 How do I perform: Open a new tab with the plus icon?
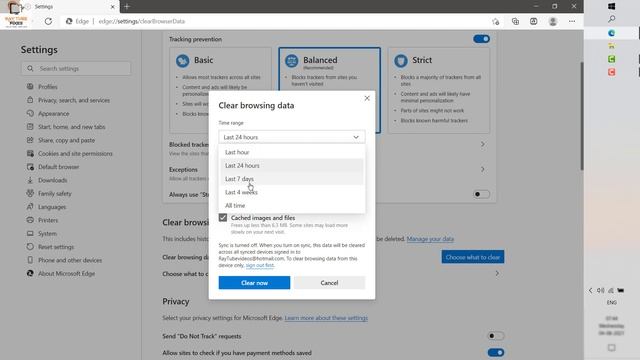tap(127, 7)
